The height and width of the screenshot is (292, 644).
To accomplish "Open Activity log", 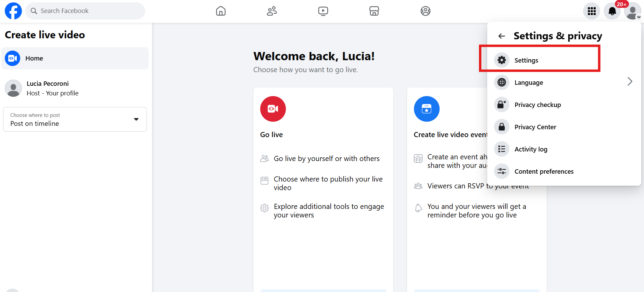I will (x=531, y=149).
